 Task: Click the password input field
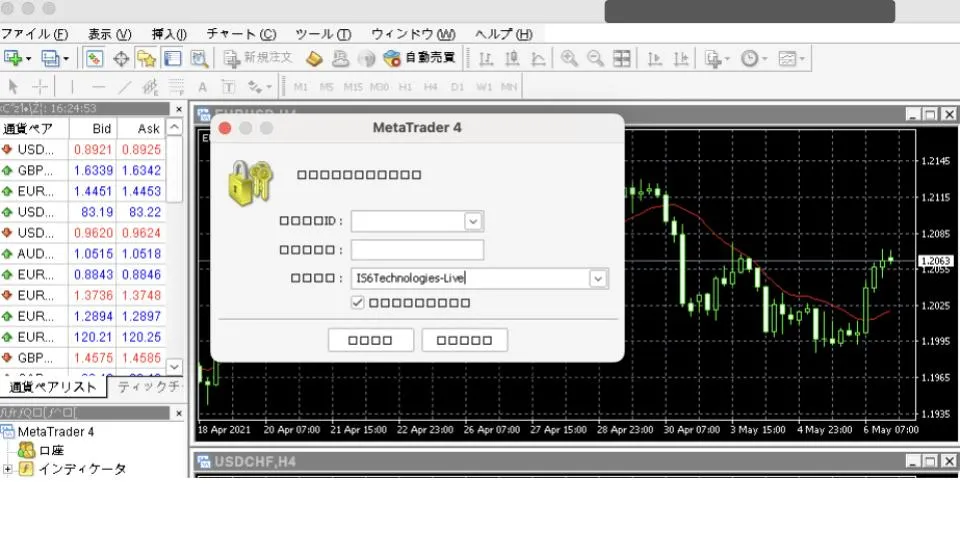[417, 250]
